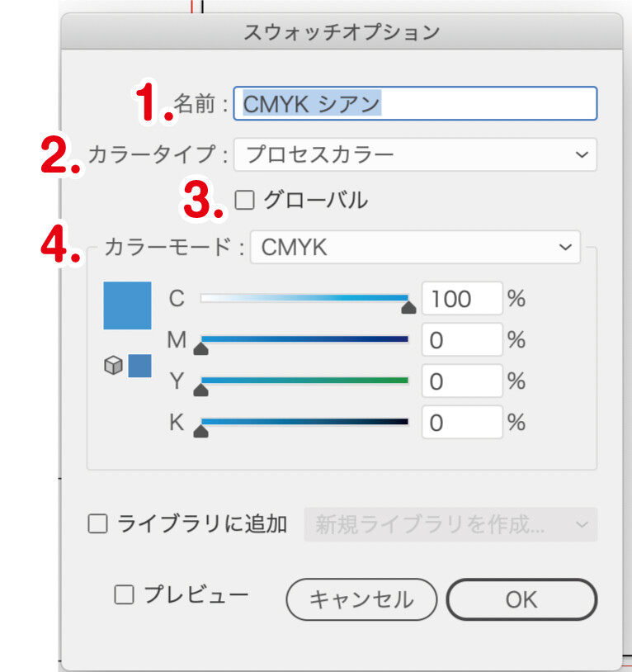Click the M magenta slider track
632x672 pixels.
[x=305, y=339]
